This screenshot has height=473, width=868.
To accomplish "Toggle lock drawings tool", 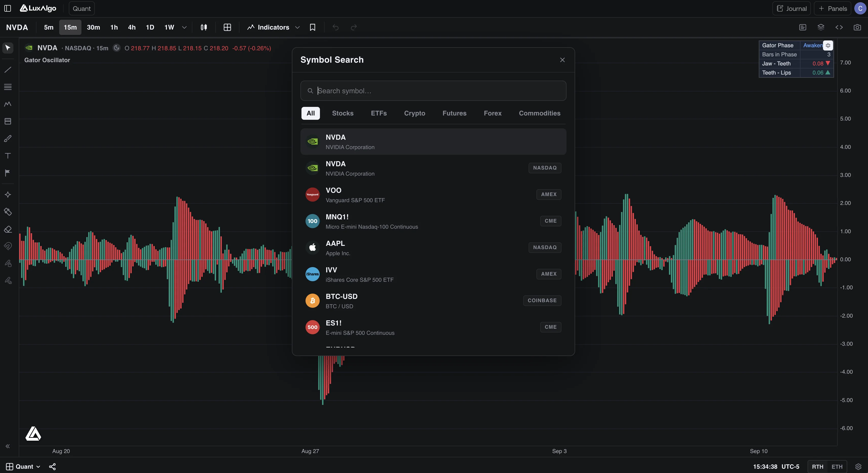I will coord(8,263).
